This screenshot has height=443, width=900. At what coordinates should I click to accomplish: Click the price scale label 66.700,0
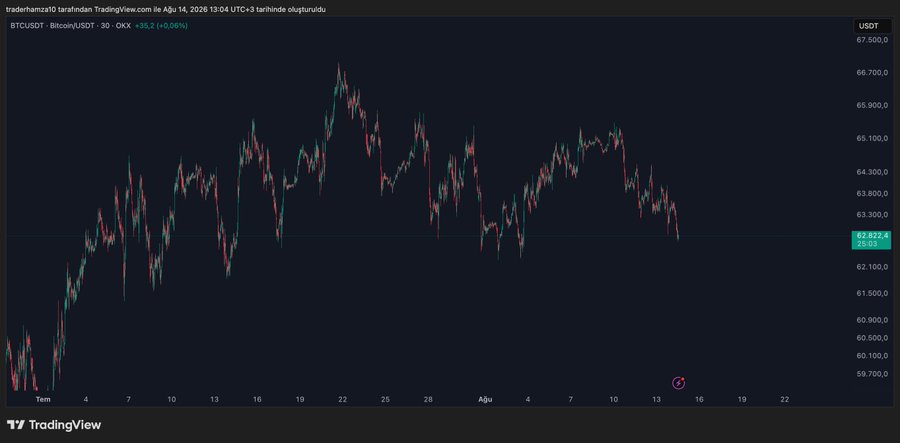click(872, 73)
